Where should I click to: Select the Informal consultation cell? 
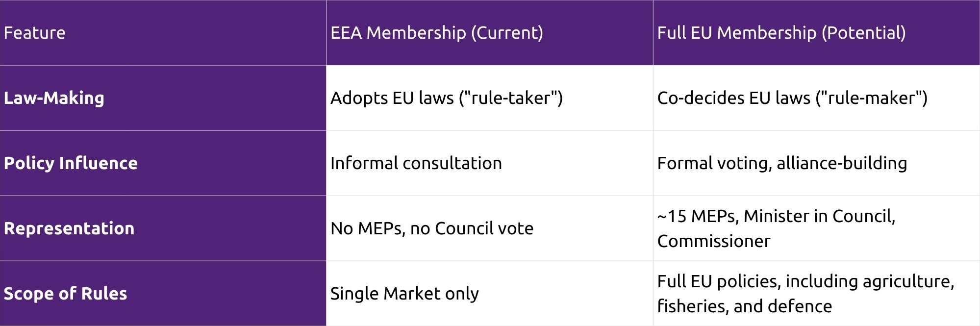pos(489,163)
